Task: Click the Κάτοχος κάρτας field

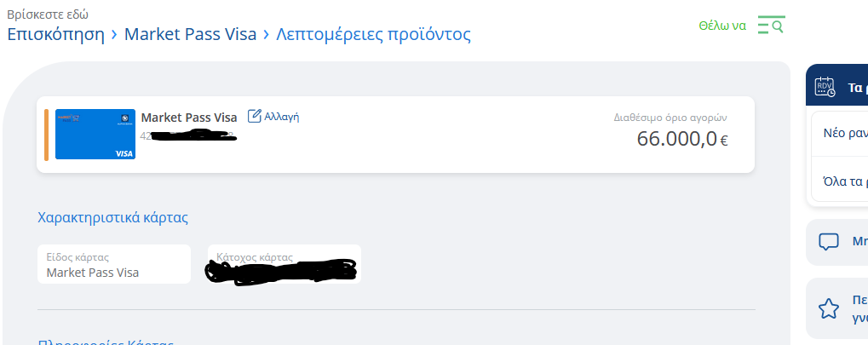Action: coord(285,264)
